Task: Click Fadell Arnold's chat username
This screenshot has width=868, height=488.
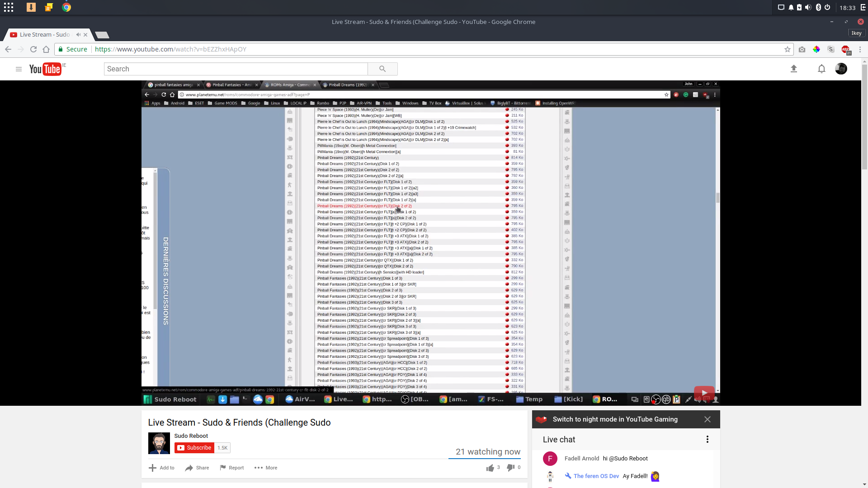Action: 581,458
